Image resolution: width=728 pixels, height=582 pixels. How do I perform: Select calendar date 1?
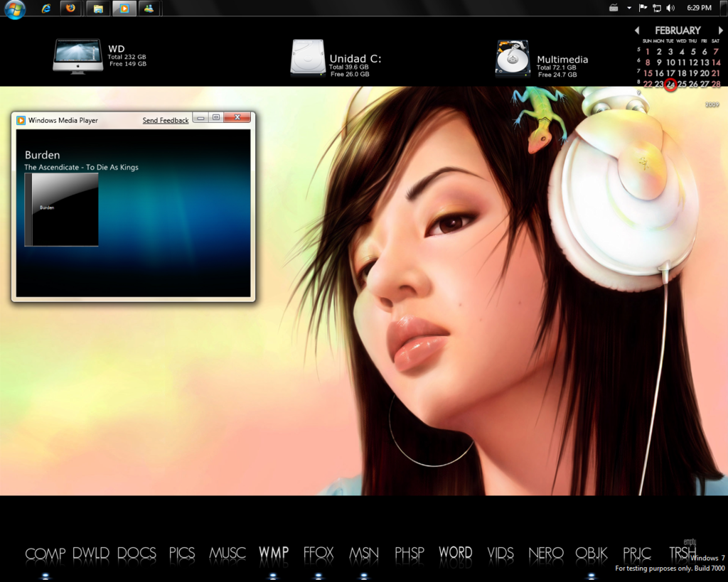(x=648, y=51)
